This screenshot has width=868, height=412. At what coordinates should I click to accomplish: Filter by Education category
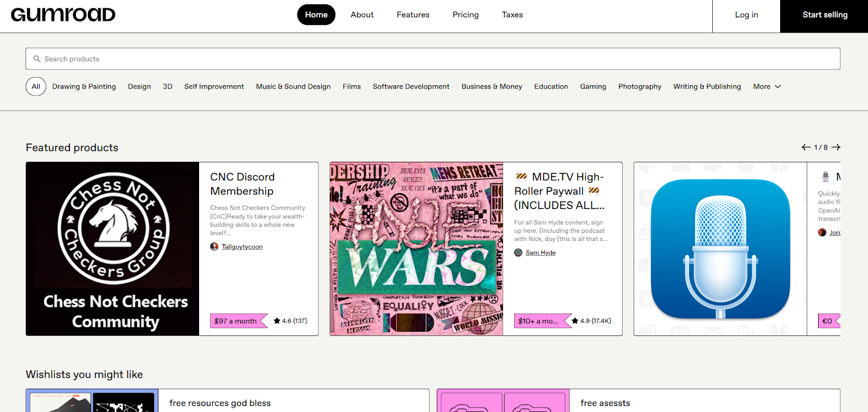[x=551, y=86]
